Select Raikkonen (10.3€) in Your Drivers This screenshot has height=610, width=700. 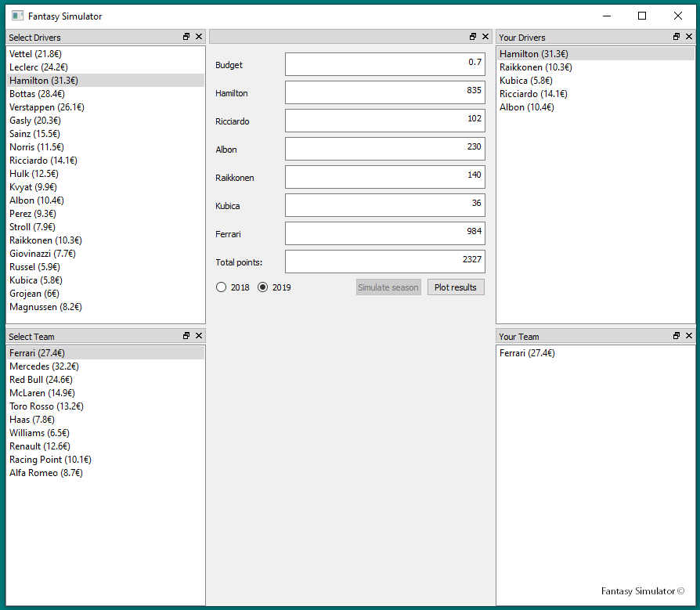(596, 67)
